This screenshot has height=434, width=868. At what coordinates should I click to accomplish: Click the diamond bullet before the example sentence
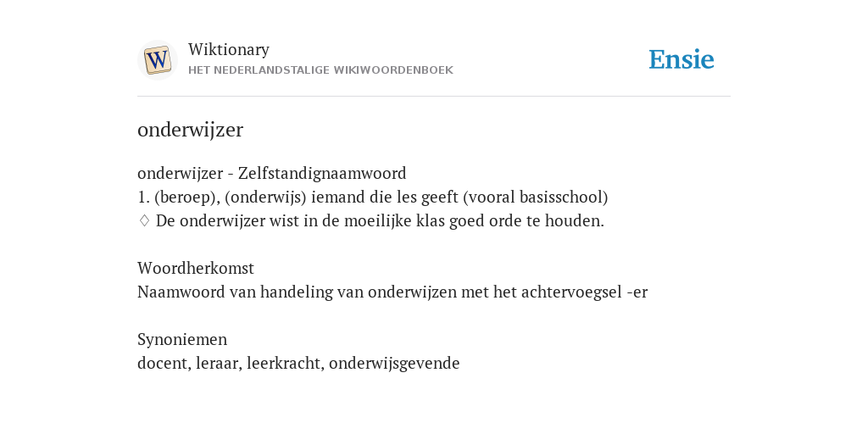click(144, 221)
